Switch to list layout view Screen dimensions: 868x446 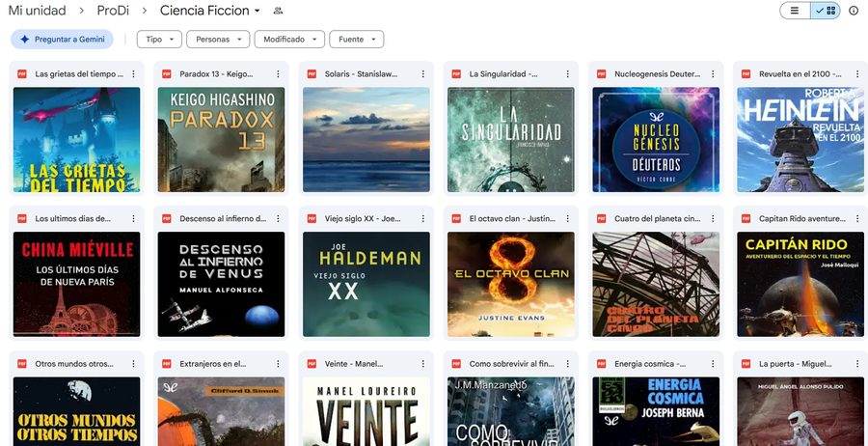pos(795,11)
